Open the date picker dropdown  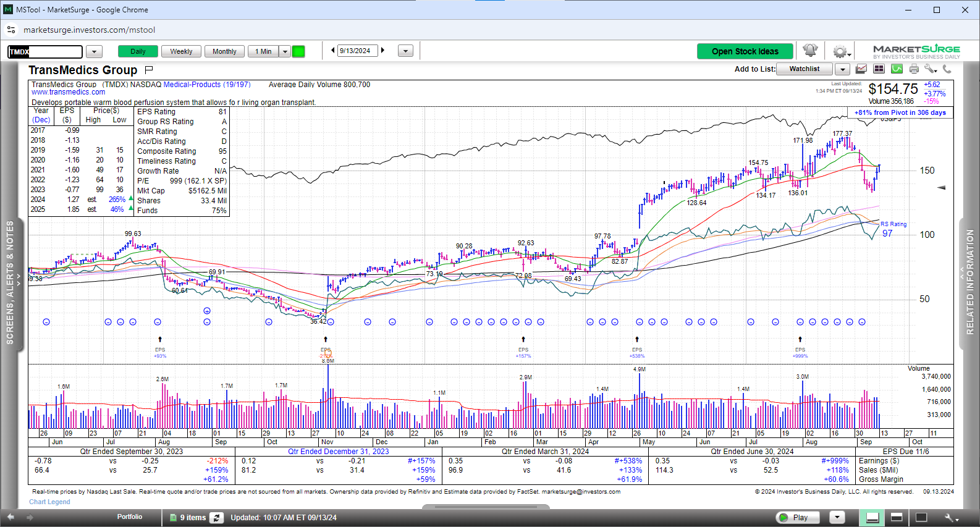click(x=405, y=51)
